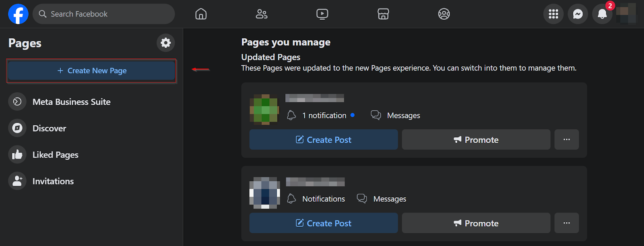The height and width of the screenshot is (246, 644).
Task: Open the apps menu grid icon
Action: (553, 14)
